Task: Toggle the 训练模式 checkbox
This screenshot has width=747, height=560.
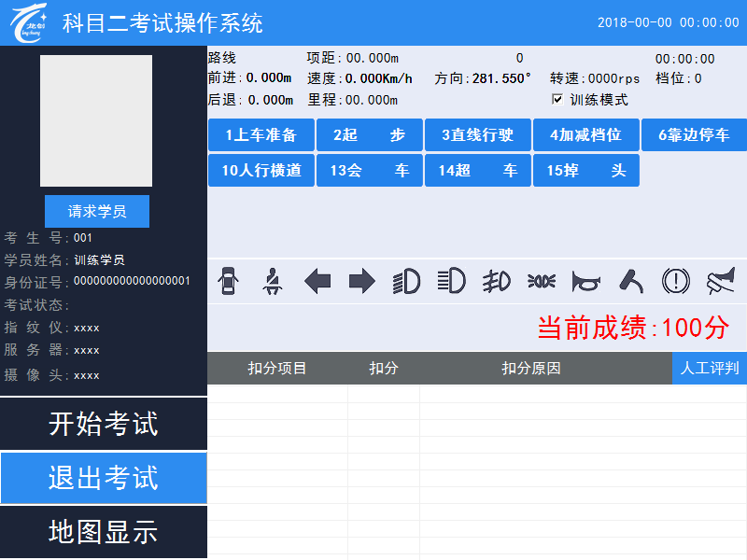Action: (557, 99)
